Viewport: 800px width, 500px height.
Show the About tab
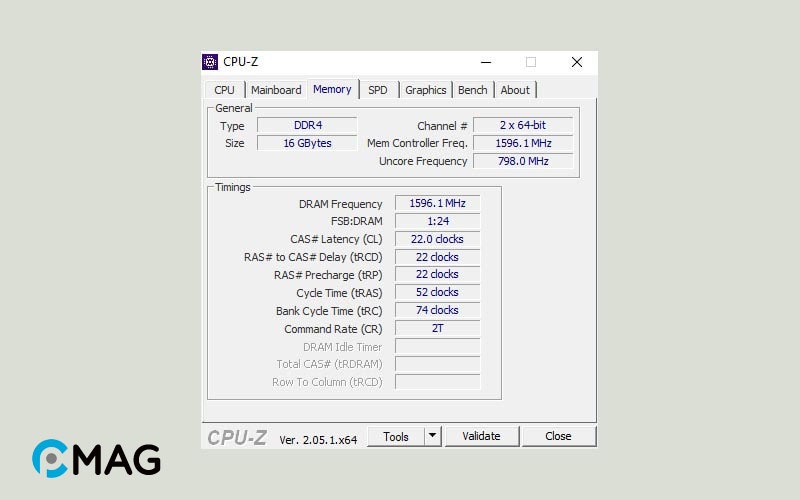pyautogui.click(x=515, y=90)
